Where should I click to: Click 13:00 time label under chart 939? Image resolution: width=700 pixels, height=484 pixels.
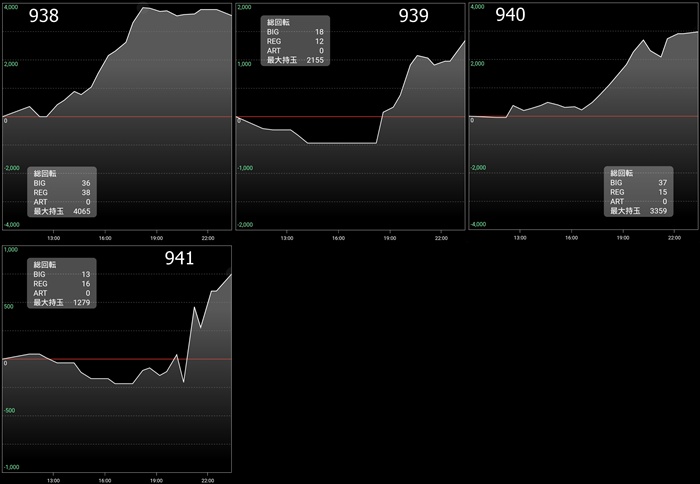coord(287,238)
